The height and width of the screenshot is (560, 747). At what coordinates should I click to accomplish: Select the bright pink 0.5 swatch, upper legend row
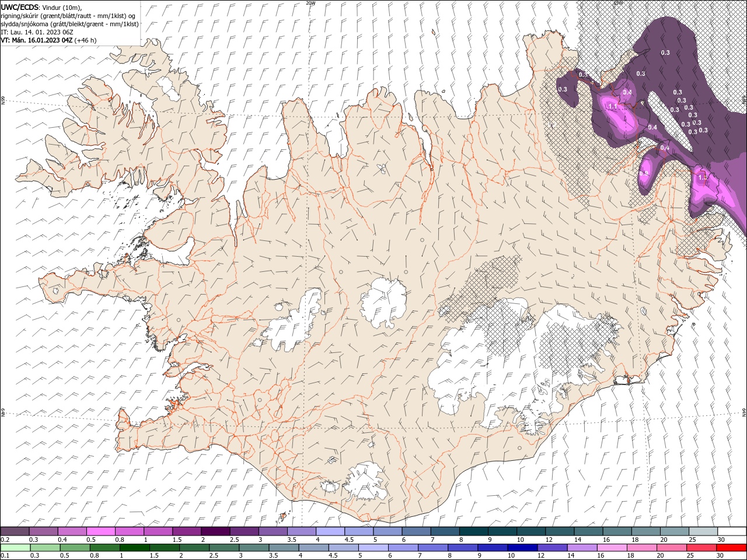[x=100, y=531]
